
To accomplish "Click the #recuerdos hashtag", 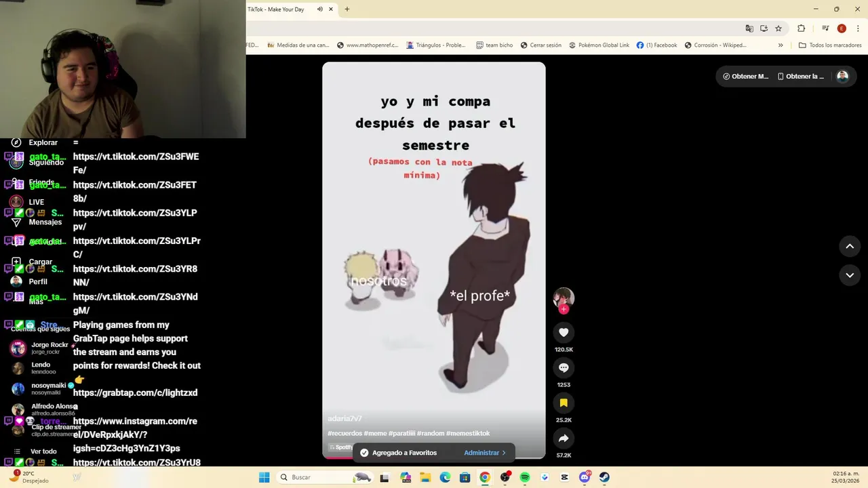I will pyautogui.click(x=344, y=434).
